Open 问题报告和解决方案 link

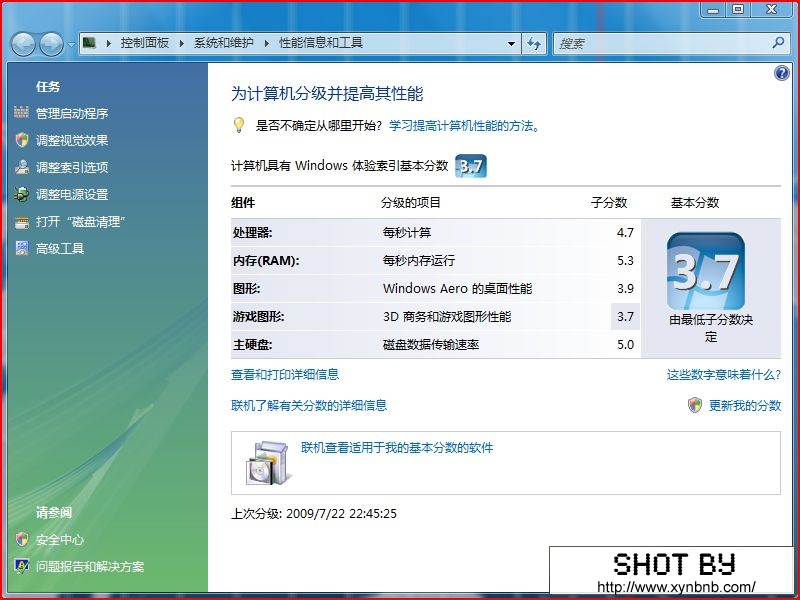coord(90,567)
